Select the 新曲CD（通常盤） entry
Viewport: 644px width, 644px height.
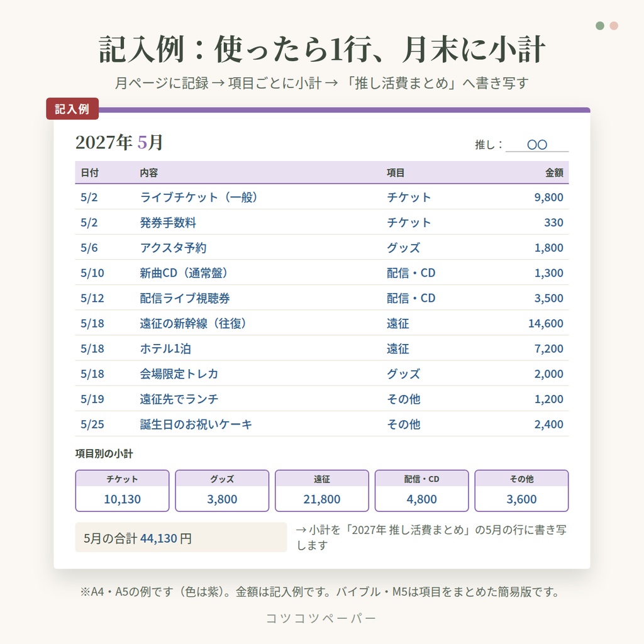point(184,273)
